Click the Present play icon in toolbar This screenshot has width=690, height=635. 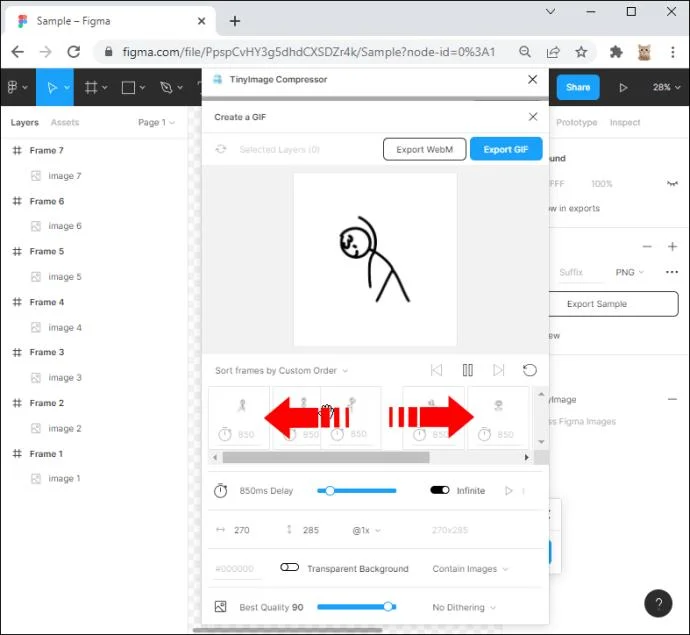623,87
